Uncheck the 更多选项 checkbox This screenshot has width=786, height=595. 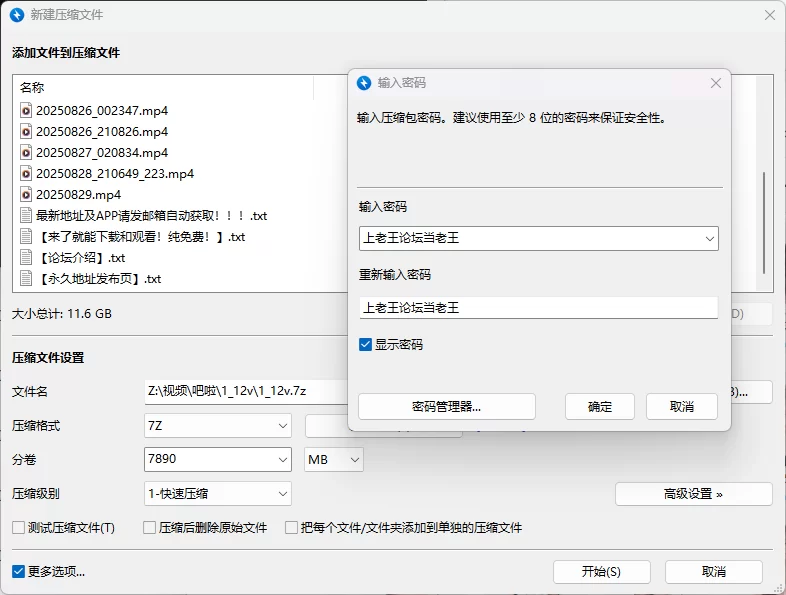coord(18,572)
